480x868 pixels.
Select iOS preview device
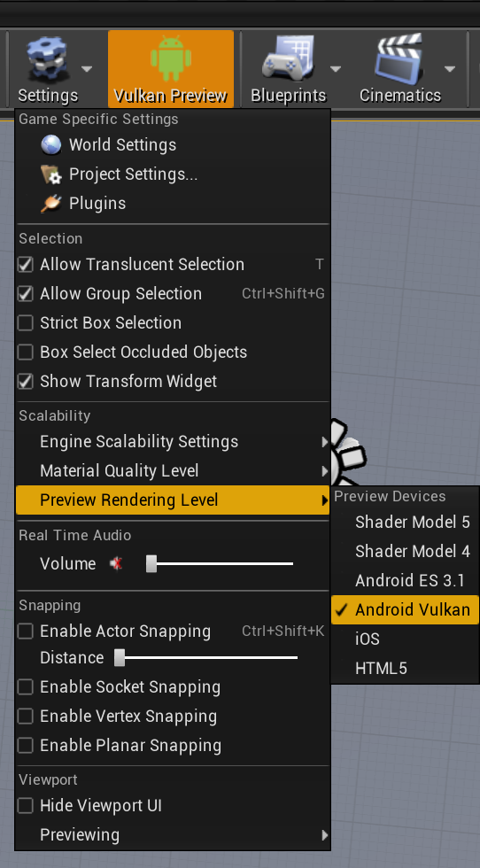click(x=405, y=639)
